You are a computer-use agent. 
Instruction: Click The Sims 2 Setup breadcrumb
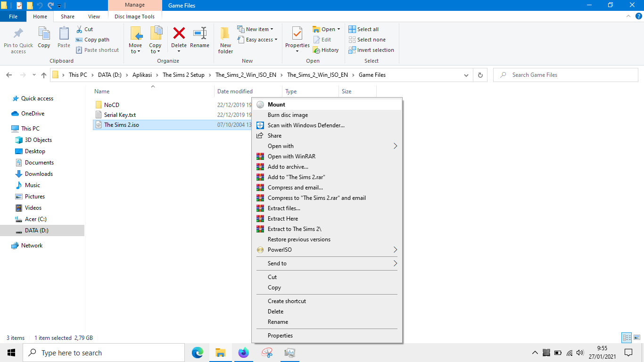coord(184,75)
